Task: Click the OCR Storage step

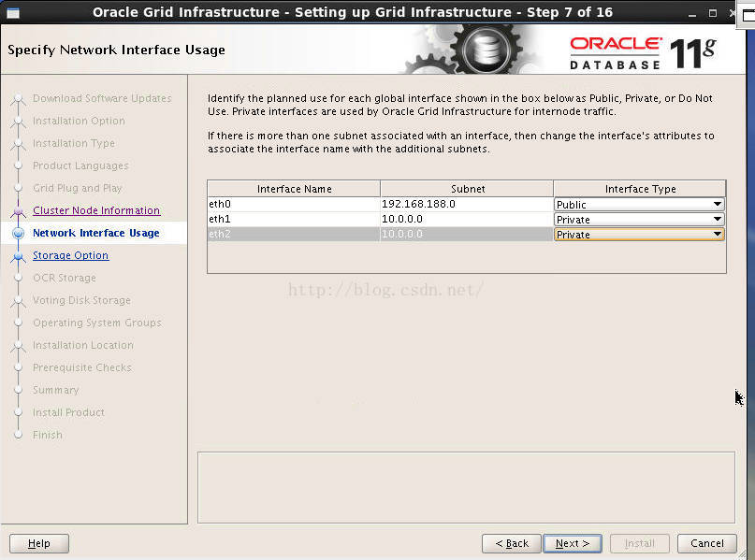Action: (x=65, y=278)
